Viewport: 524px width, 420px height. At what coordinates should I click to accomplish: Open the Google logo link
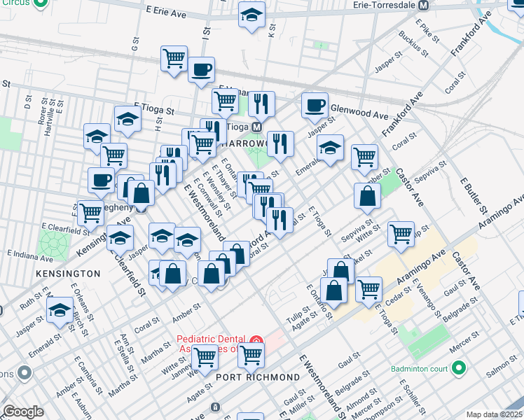coord(23,412)
